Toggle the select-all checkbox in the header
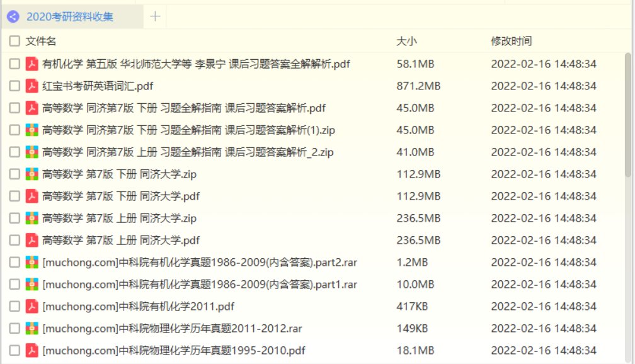 pos(14,40)
